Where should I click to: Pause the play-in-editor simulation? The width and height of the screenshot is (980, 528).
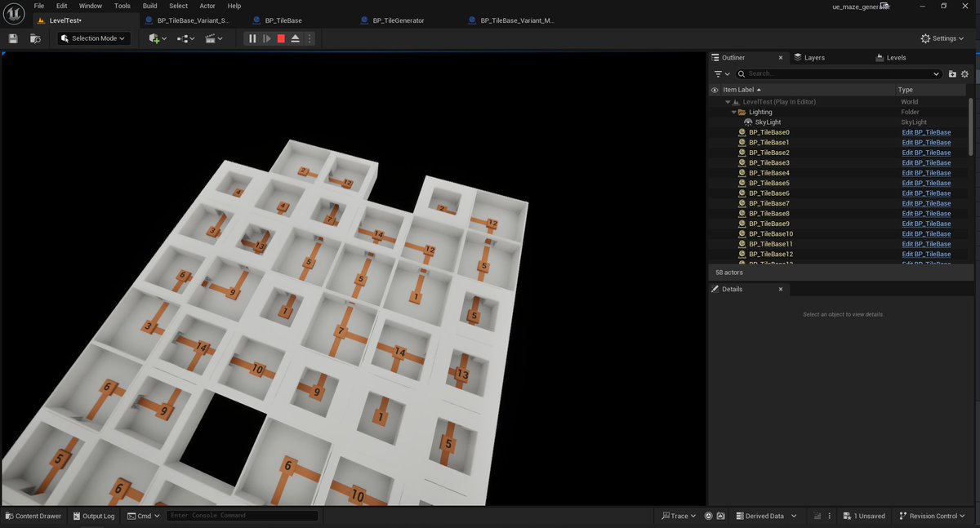[x=252, y=38]
